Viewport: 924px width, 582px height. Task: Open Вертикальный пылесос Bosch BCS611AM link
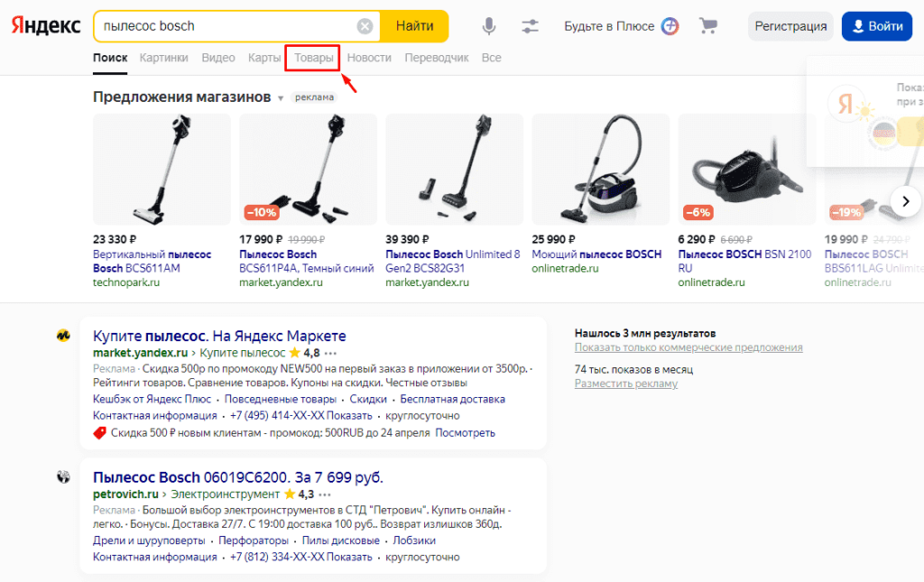pyautogui.click(x=152, y=261)
